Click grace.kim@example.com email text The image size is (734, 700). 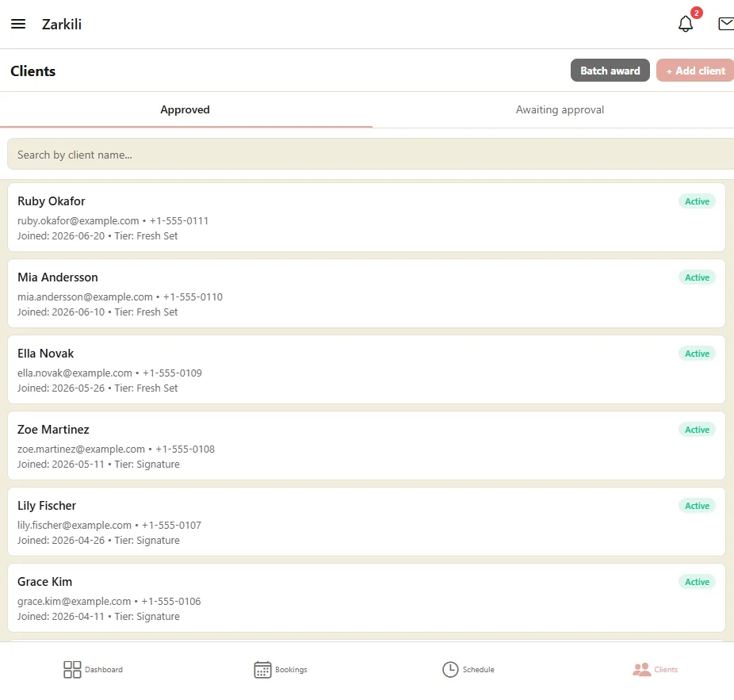click(x=74, y=601)
